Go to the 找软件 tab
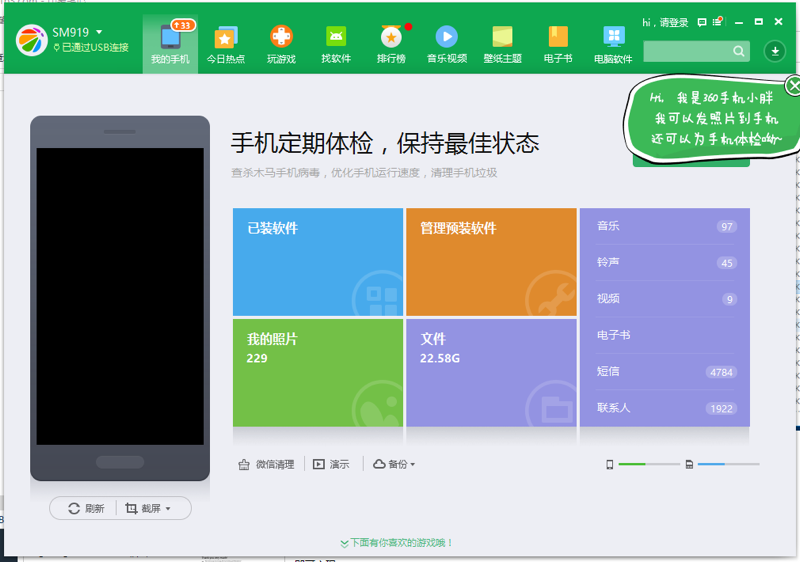This screenshot has width=800, height=562. pos(336,44)
